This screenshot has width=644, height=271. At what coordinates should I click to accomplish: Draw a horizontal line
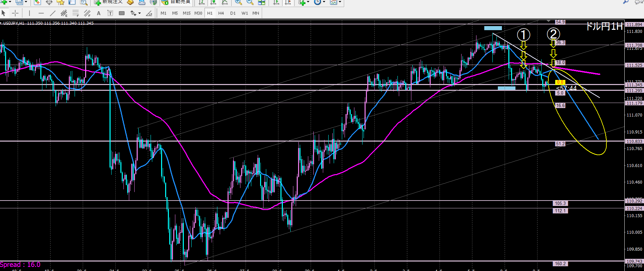pos(41,13)
